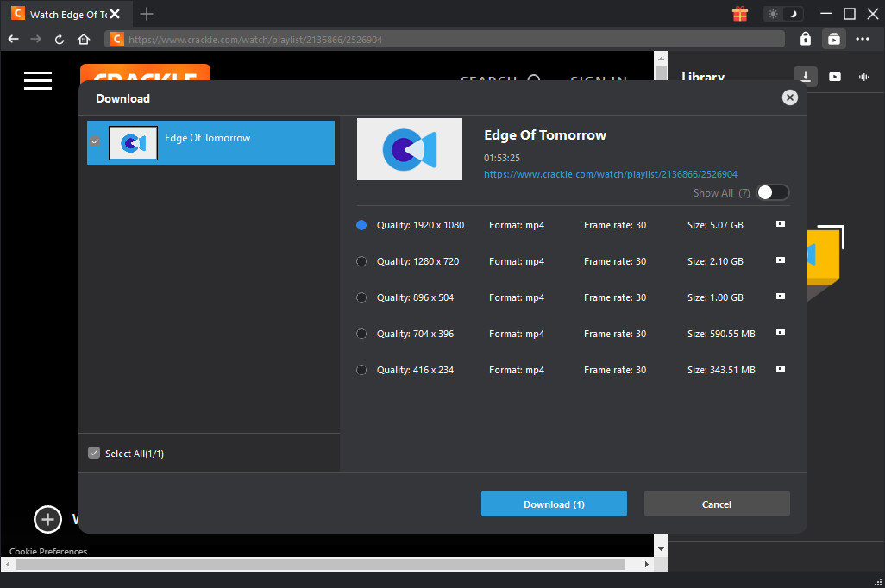Click the Edge Of Tomorrow list thumbnail

[x=133, y=143]
